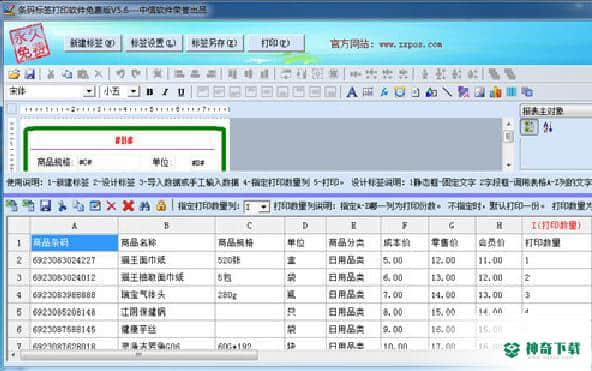592x371 pixels.
Task: Click the bar chart icon in object toolbar
Action: [x=495, y=92]
